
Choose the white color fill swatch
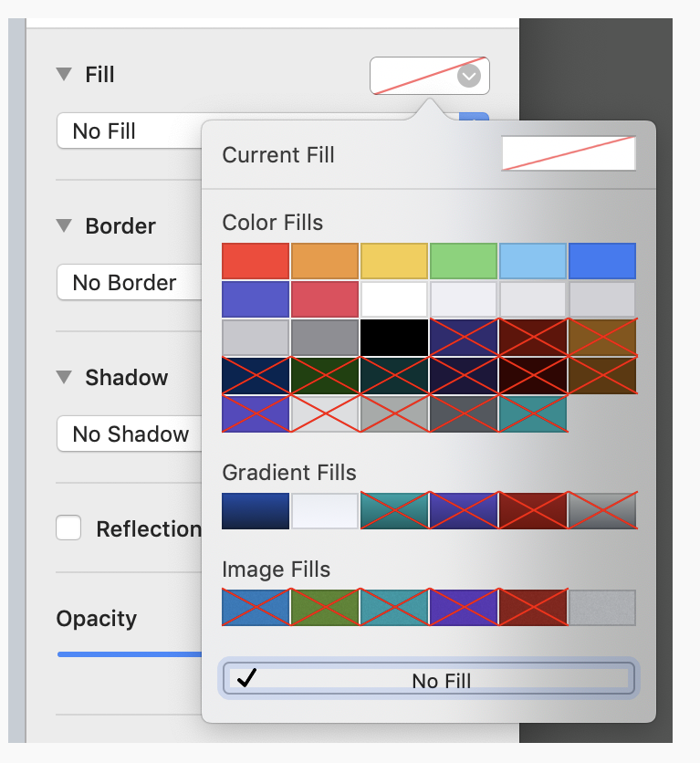pyautogui.click(x=394, y=299)
